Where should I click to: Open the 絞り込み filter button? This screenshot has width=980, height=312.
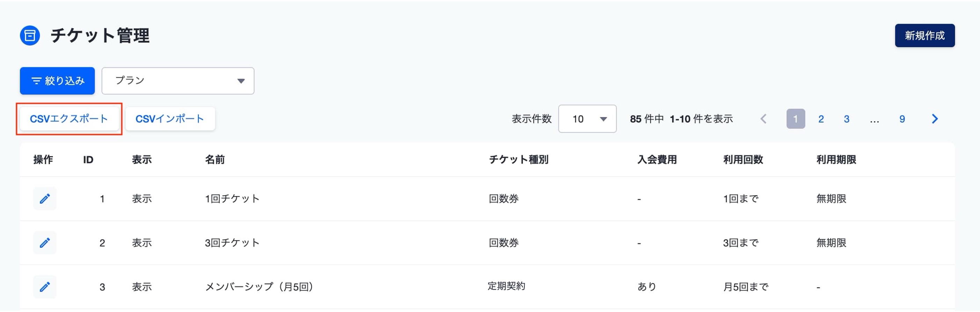pos(57,81)
